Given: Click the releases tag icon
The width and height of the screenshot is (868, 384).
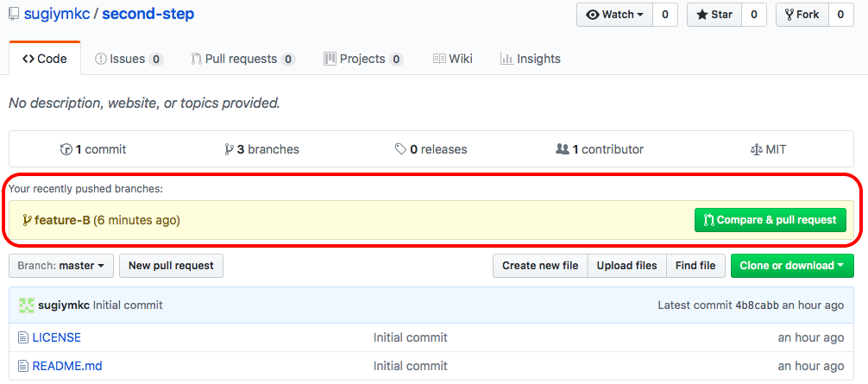Looking at the screenshot, I should (x=400, y=149).
